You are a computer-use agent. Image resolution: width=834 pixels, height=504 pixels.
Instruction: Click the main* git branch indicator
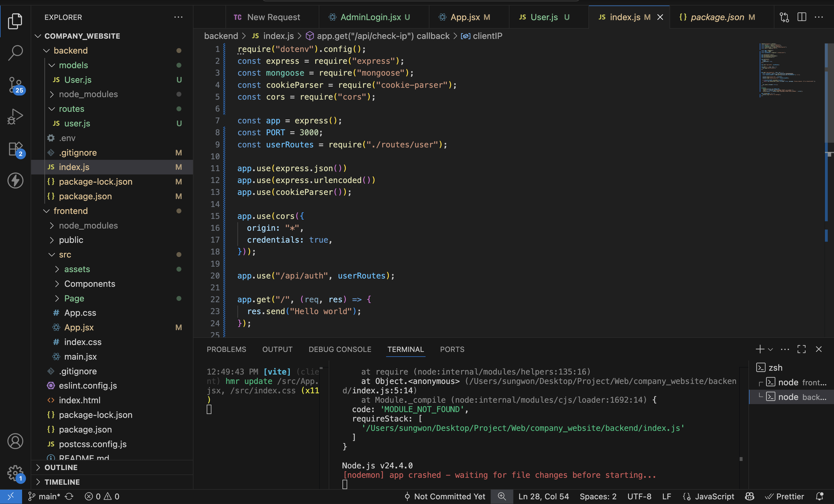[44, 496]
